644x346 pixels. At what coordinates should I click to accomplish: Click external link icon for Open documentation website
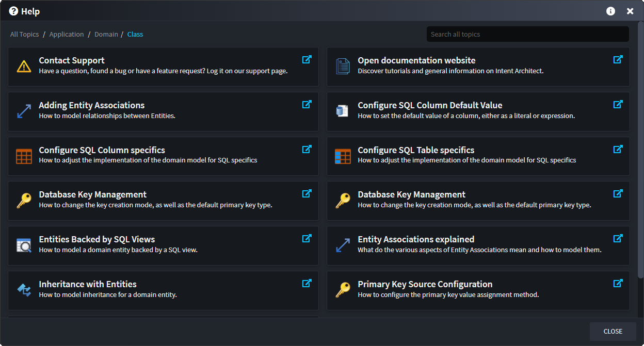coord(618,60)
